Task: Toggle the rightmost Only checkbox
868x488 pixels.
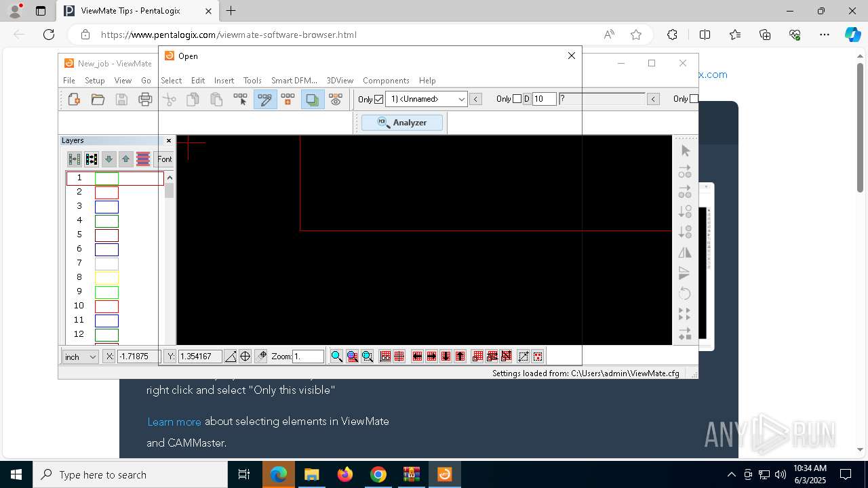Action: pyautogui.click(x=694, y=99)
